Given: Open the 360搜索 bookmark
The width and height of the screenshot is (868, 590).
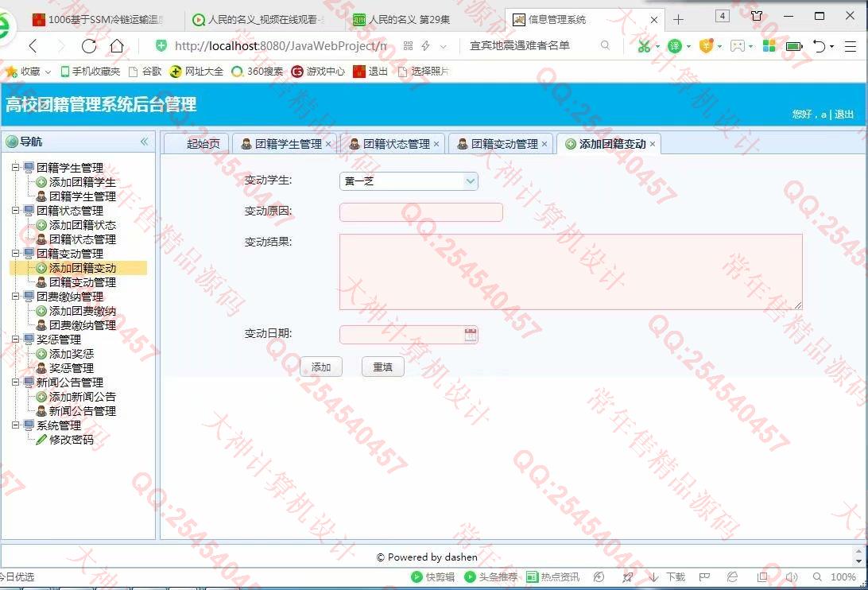Looking at the screenshot, I should click(x=258, y=72).
